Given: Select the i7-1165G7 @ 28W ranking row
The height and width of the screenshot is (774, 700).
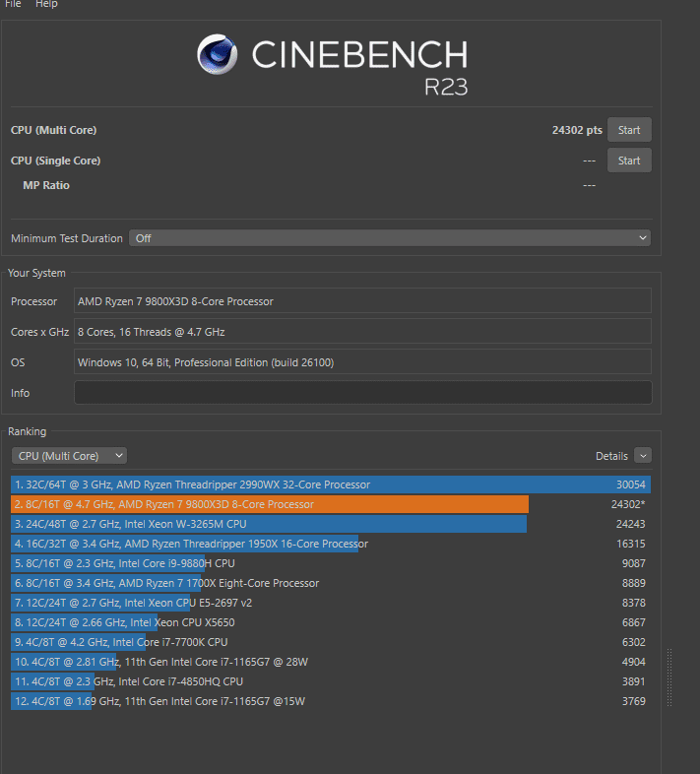Looking at the screenshot, I should click(x=331, y=662).
